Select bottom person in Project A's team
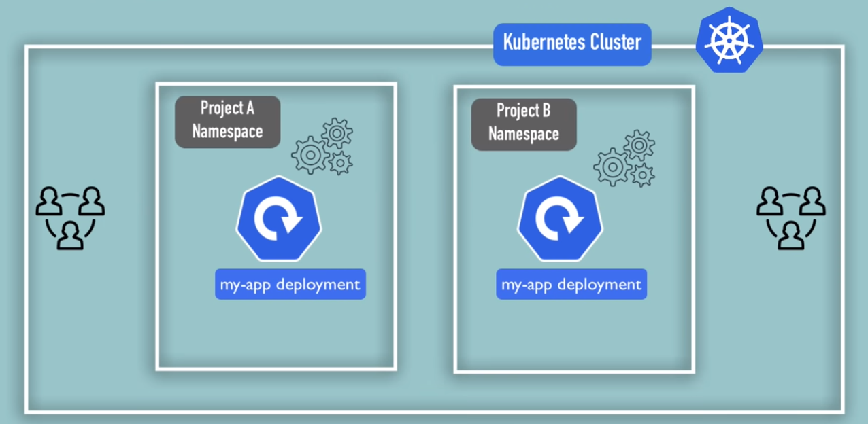868x424 pixels. (x=71, y=235)
